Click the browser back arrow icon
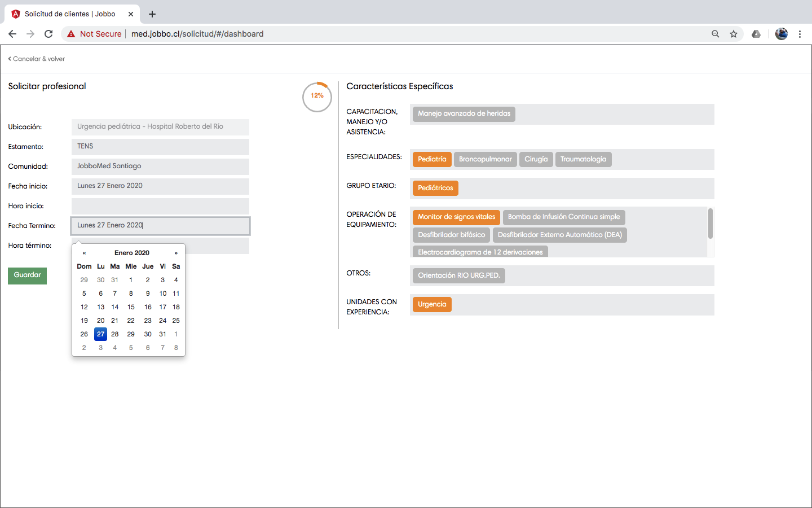Image resolution: width=812 pixels, height=508 pixels. pyautogui.click(x=12, y=34)
